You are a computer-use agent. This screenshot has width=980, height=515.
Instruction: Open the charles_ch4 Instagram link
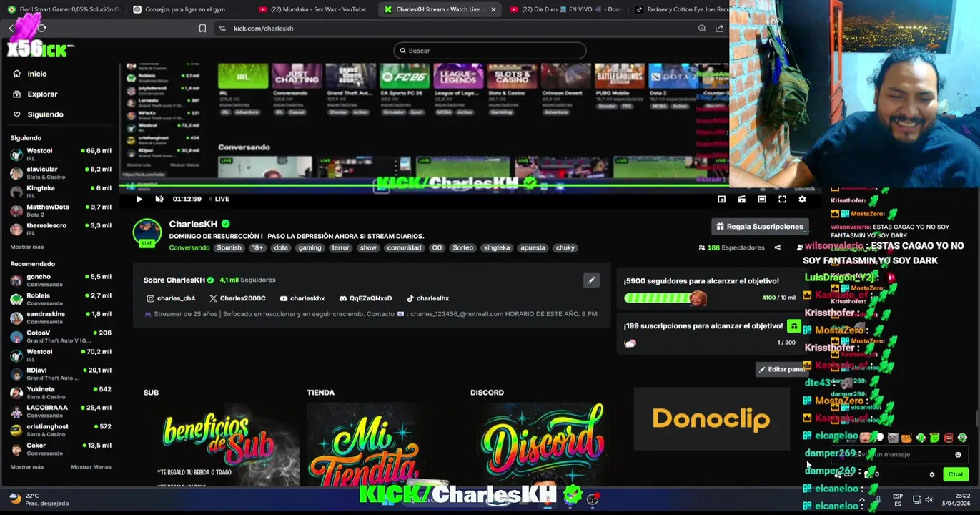click(x=171, y=298)
